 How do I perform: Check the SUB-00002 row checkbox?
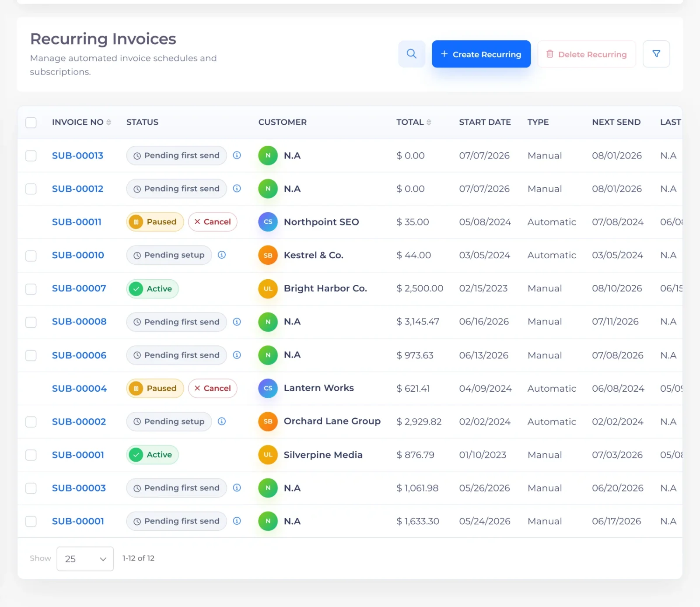[31, 421]
